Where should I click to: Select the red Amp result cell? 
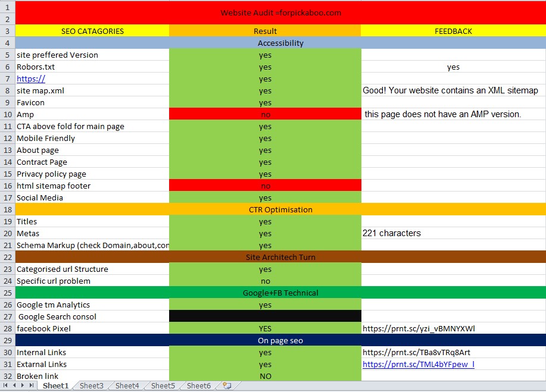click(265, 114)
